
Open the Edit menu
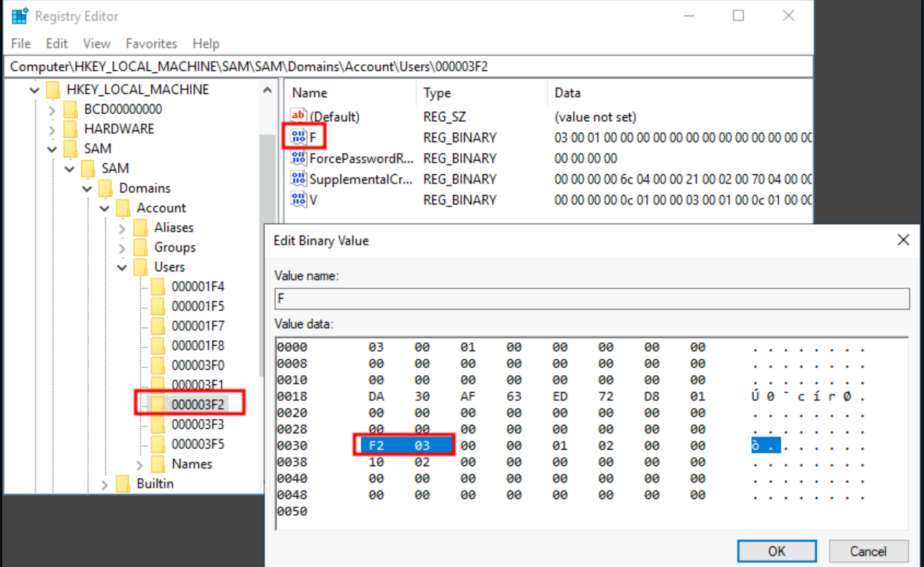[57, 44]
